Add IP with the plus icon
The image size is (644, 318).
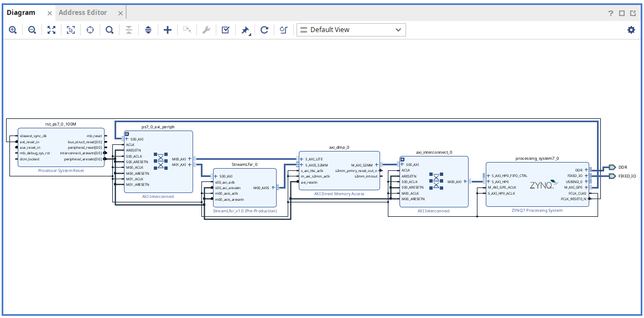coord(168,30)
